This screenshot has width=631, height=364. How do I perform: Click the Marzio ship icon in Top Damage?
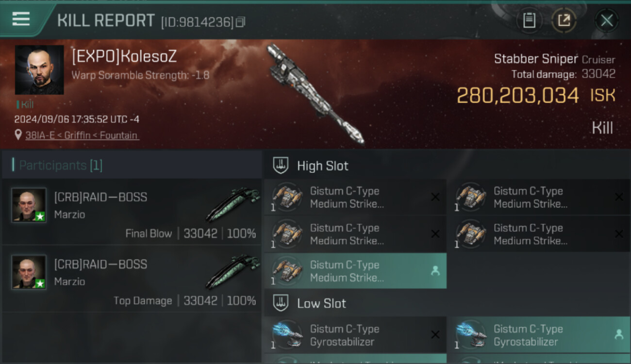point(232,272)
